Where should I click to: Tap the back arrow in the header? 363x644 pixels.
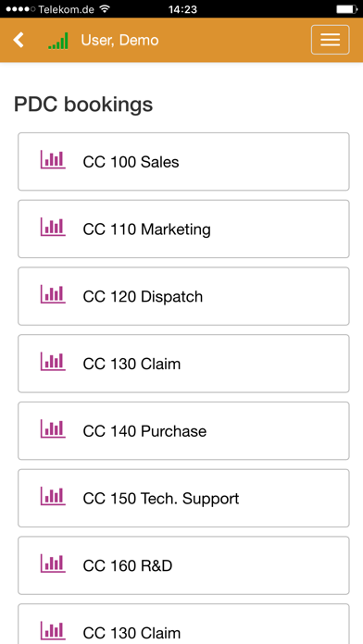(x=19, y=41)
